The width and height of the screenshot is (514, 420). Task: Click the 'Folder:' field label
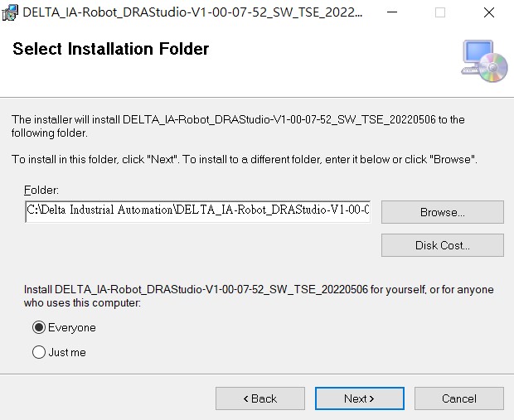pyautogui.click(x=41, y=190)
